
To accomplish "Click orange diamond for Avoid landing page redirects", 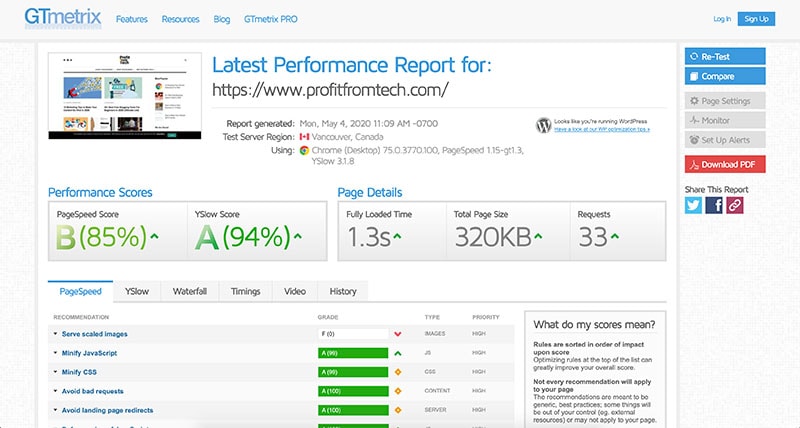I will (397, 410).
